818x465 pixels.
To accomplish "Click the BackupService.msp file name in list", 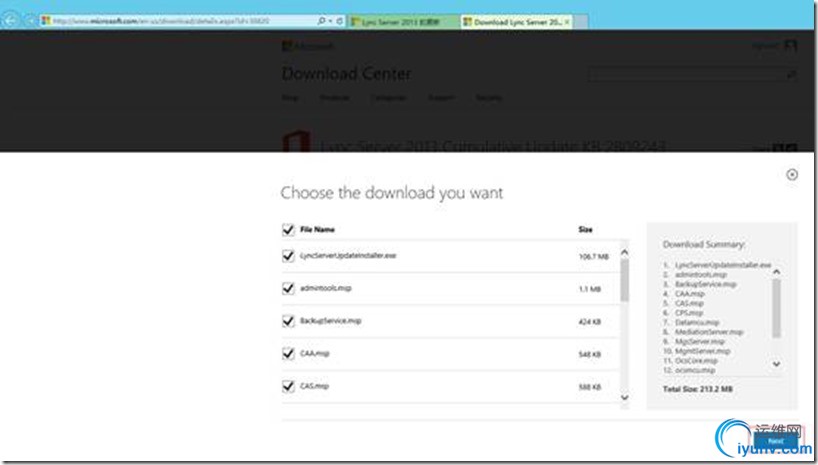I will [331, 321].
